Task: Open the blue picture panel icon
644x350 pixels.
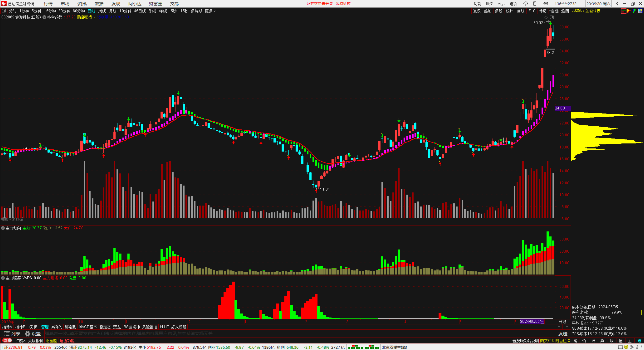Action: (640, 11)
